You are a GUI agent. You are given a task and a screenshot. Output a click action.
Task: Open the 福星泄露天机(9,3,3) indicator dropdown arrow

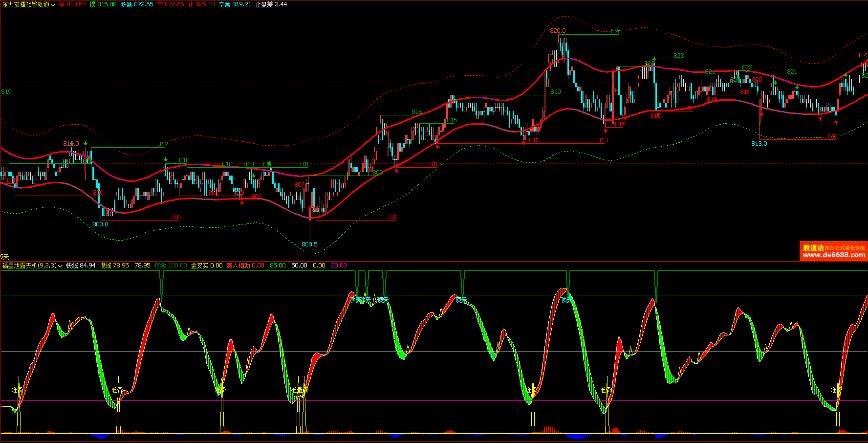pyautogui.click(x=60, y=266)
